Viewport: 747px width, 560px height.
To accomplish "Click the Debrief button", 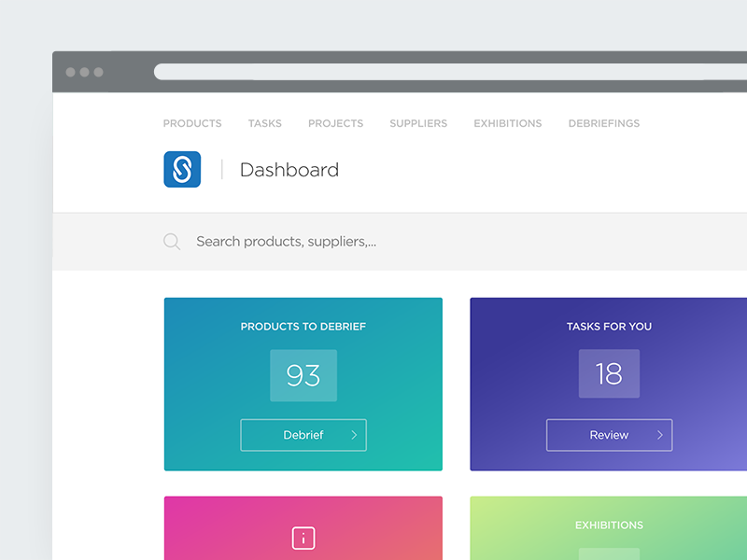I will (303, 435).
